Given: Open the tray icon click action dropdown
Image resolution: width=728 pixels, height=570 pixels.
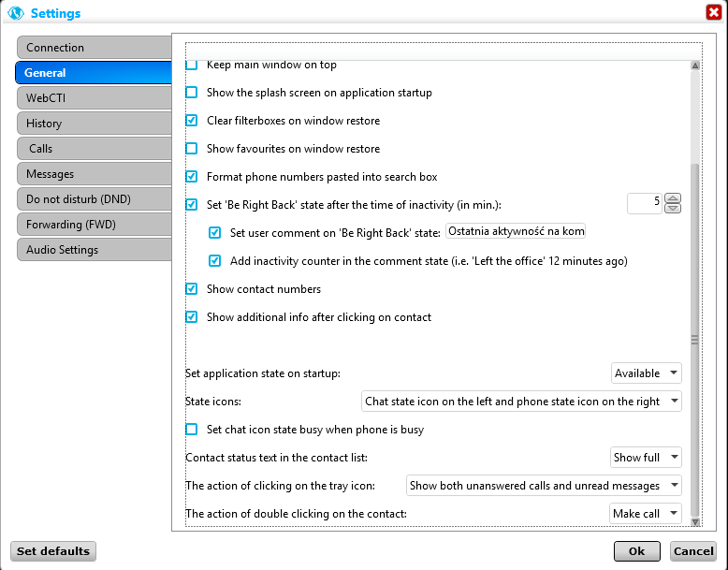Looking at the screenshot, I should point(544,486).
